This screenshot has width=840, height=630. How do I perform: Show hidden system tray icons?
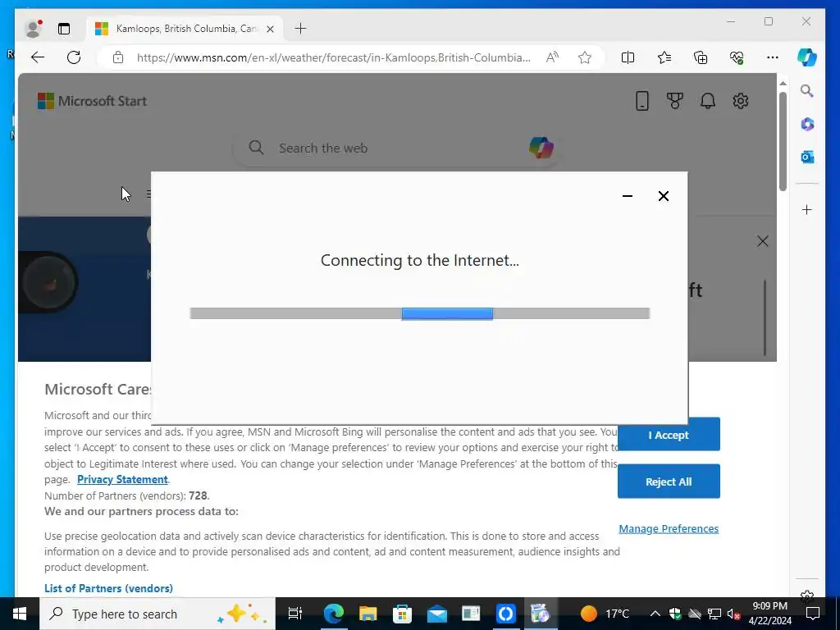[655, 614]
